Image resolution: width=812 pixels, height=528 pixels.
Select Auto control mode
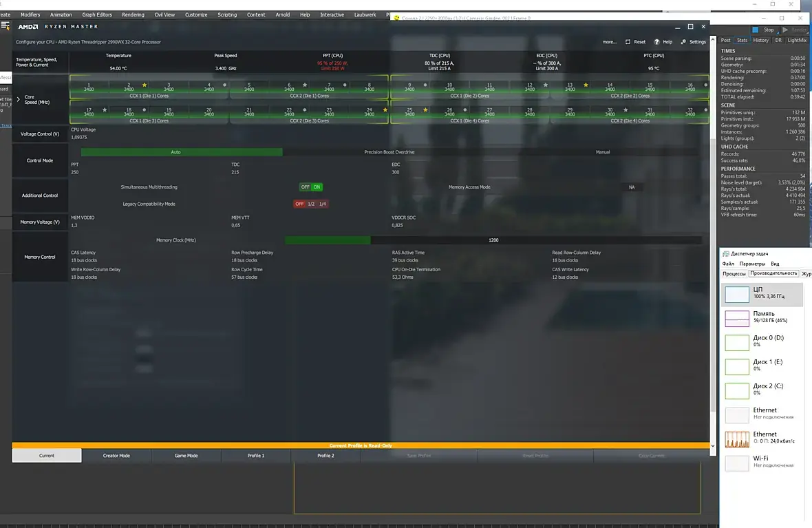pos(182,152)
